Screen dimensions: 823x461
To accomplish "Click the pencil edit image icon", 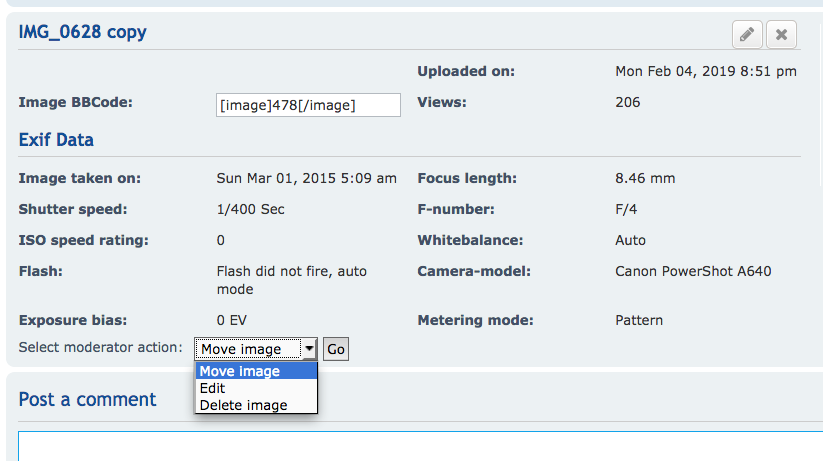I will click(746, 35).
